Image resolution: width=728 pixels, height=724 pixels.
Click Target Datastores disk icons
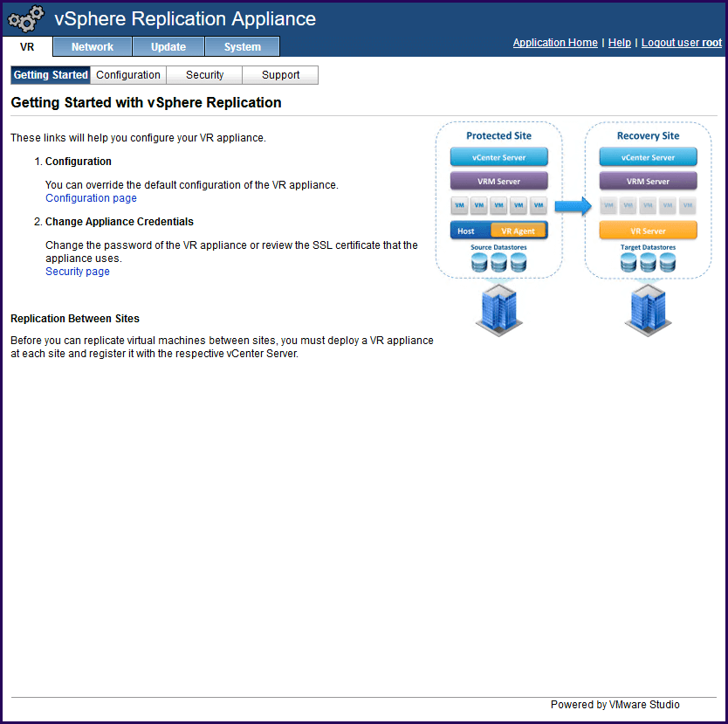click(x=648, y=263)
